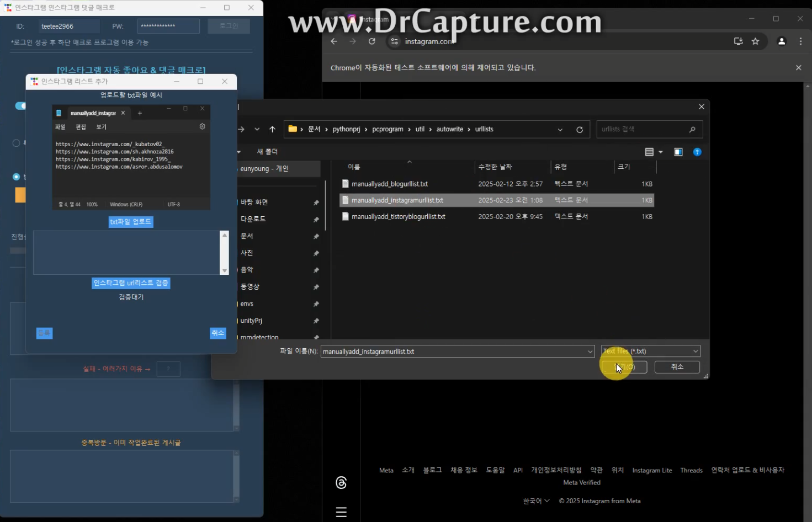This screenshot has width=812, height=522.
Task: Open Instagram hamburger more menu
Action: [341, 512]
